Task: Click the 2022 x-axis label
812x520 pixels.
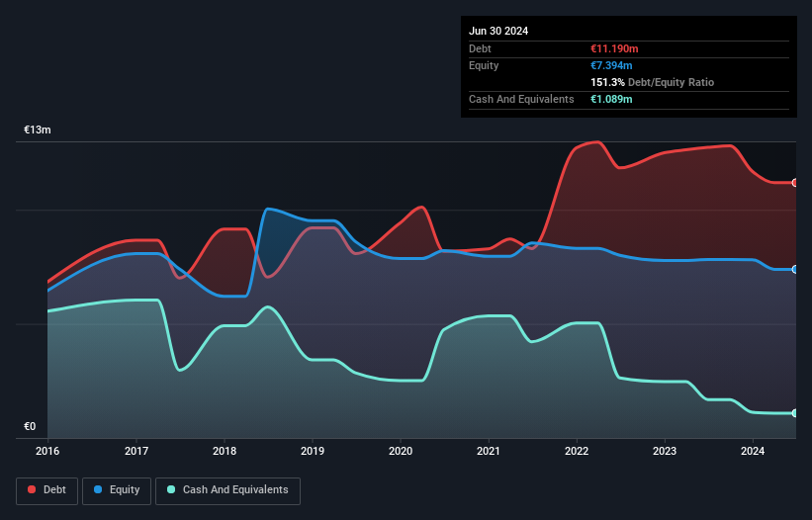Action: (x=577, y=451)
